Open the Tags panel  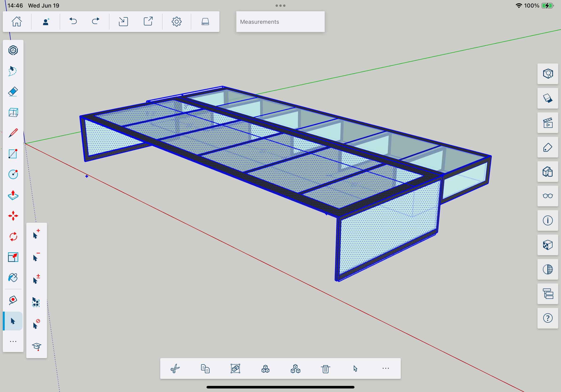[548, 147]
